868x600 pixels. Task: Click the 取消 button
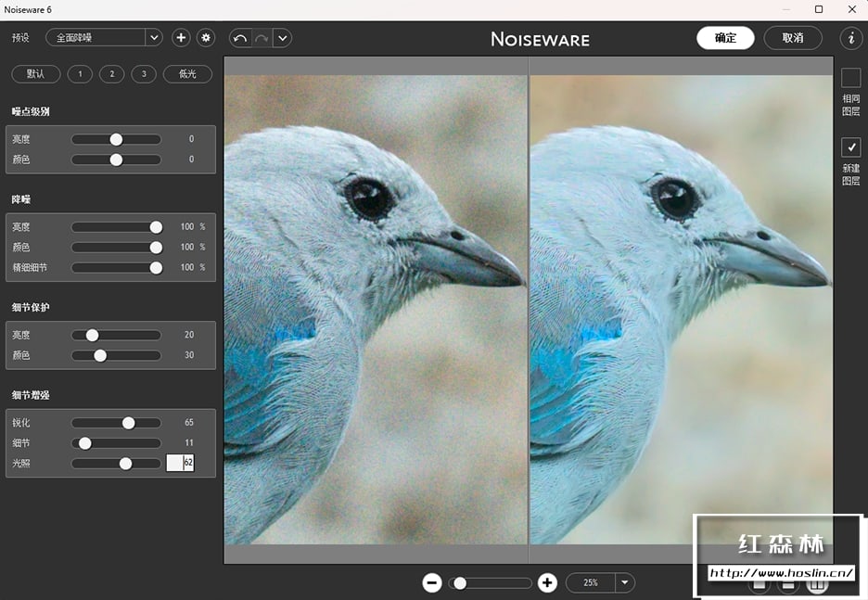(x=793, y=38)
